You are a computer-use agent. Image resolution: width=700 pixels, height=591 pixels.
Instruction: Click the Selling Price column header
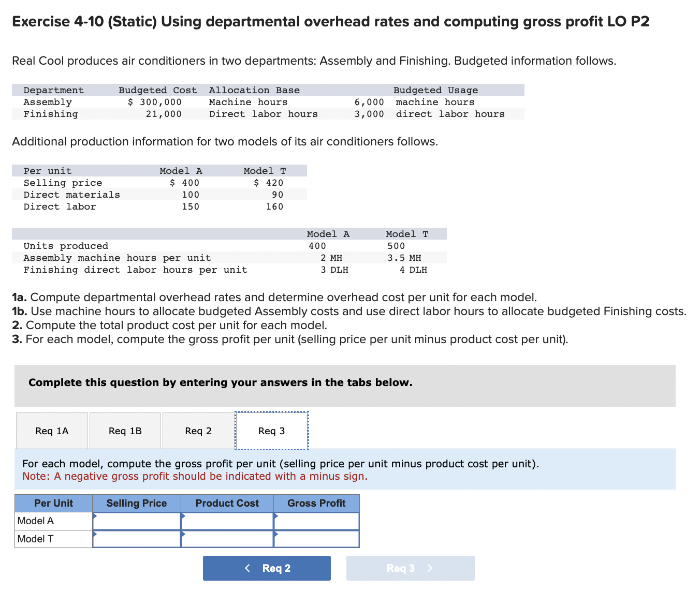137,503
